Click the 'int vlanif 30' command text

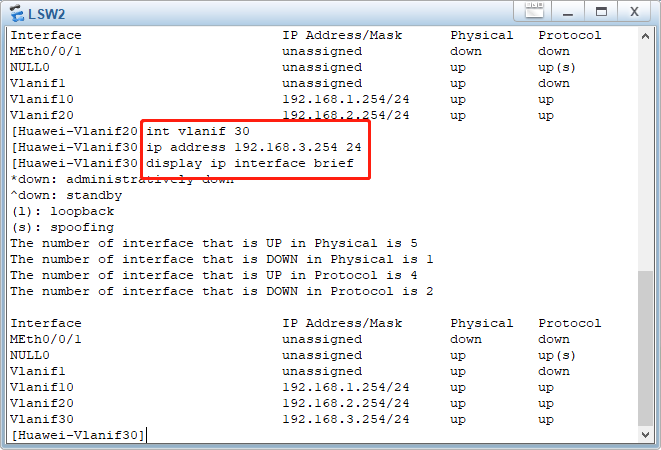point(198,131)
